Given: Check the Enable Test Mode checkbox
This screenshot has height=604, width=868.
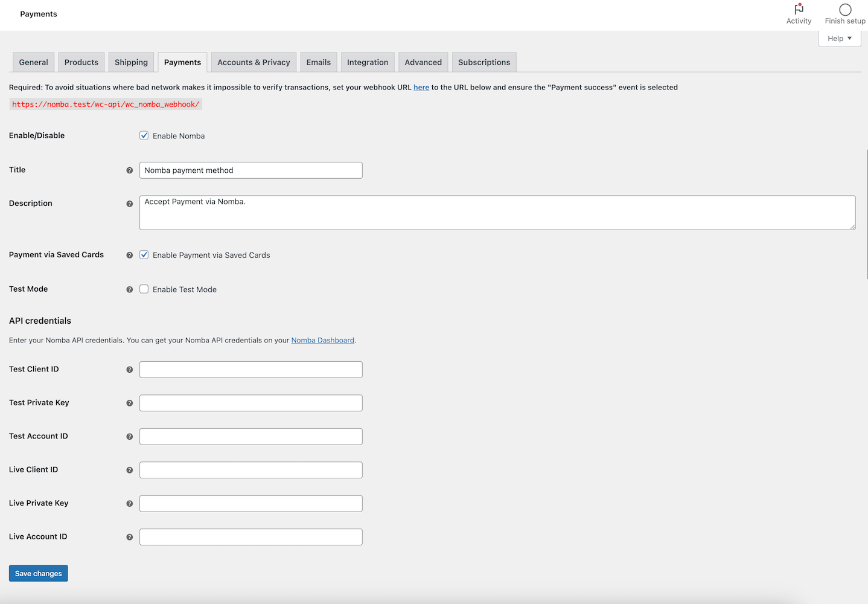Looking at the screenshot, I should 144,289.
